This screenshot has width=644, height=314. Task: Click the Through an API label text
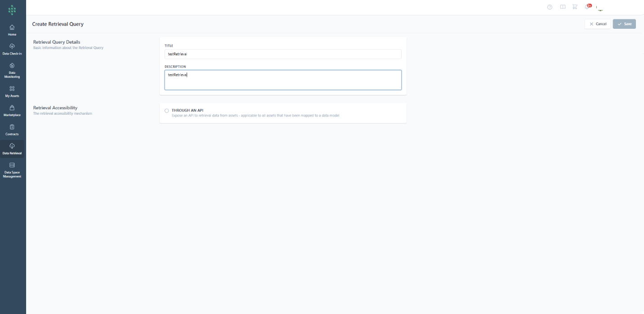pyautogui.click(x=188, y=110)
